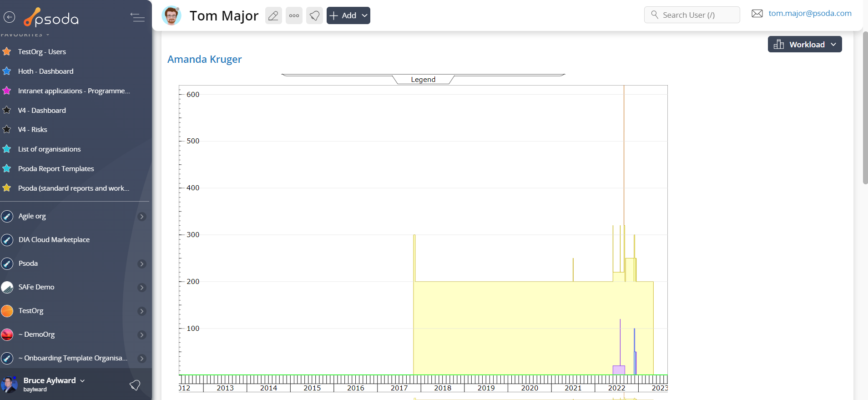Screen dimensions: 868x400
Task: Click the star beside List of organisations
Action: point(7,149)
